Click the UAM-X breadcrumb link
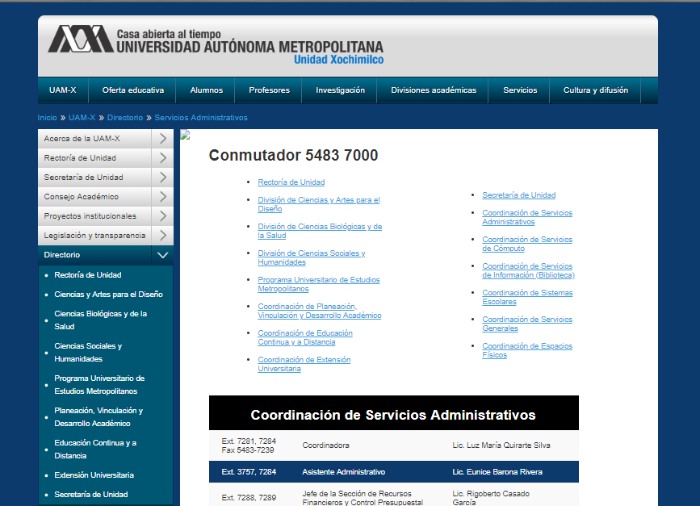The image size is (700, 506). pyautogui.click(x=82, y=117)
